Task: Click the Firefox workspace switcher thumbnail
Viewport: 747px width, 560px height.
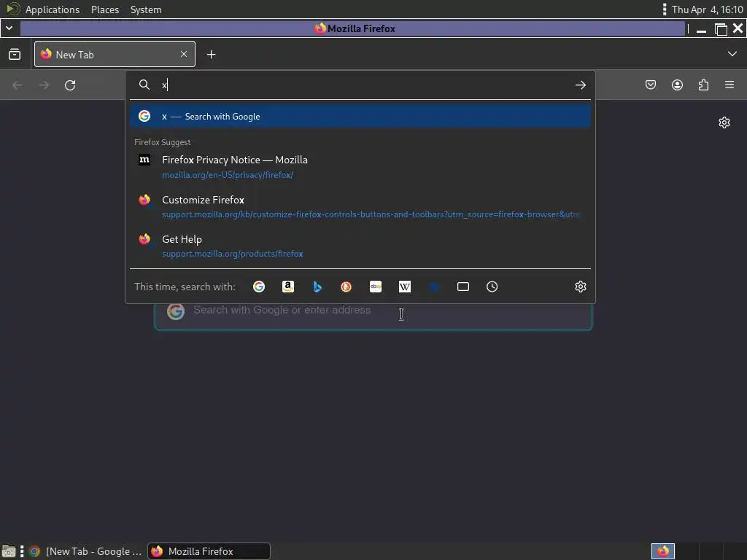Action: [662, 551]
